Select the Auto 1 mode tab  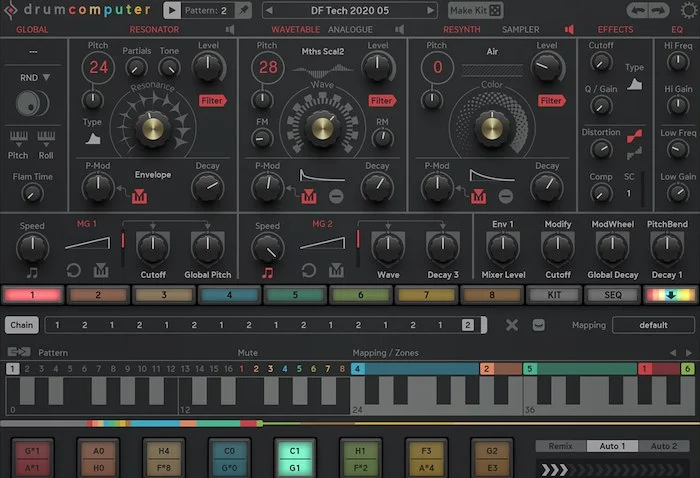[x=612, y=446]
